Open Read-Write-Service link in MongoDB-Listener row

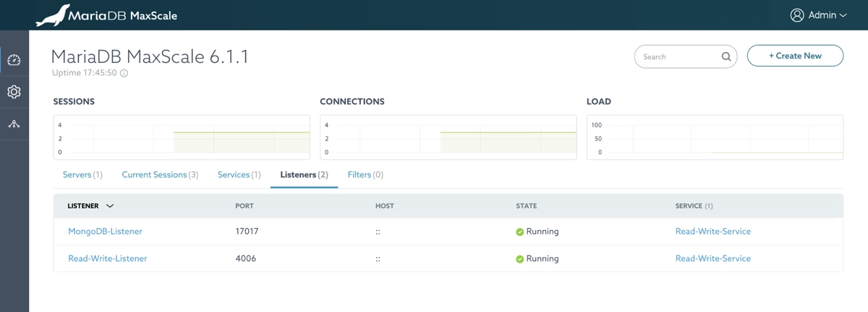coord(712,232)
